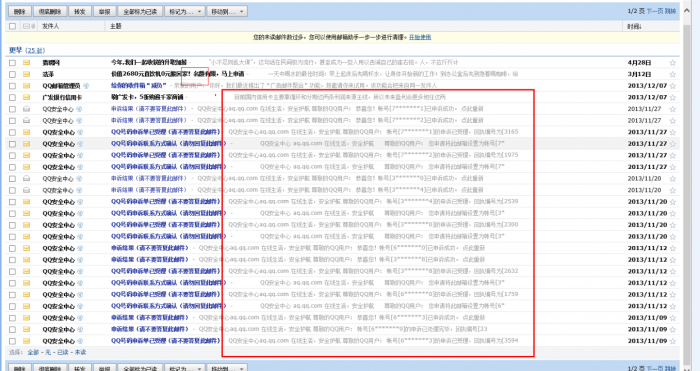This screenshot has height=371, width=700.
Task: Click envelope icon of receipt [23 email
Action: (26, 329)
